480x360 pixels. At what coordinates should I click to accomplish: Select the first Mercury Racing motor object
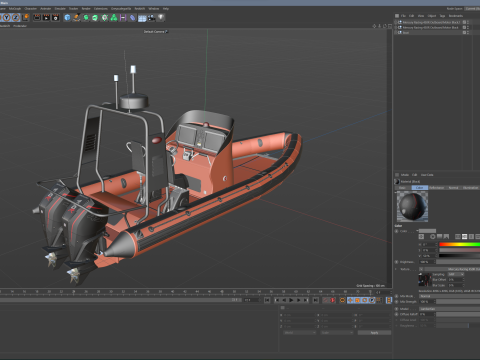pos(431,22)
